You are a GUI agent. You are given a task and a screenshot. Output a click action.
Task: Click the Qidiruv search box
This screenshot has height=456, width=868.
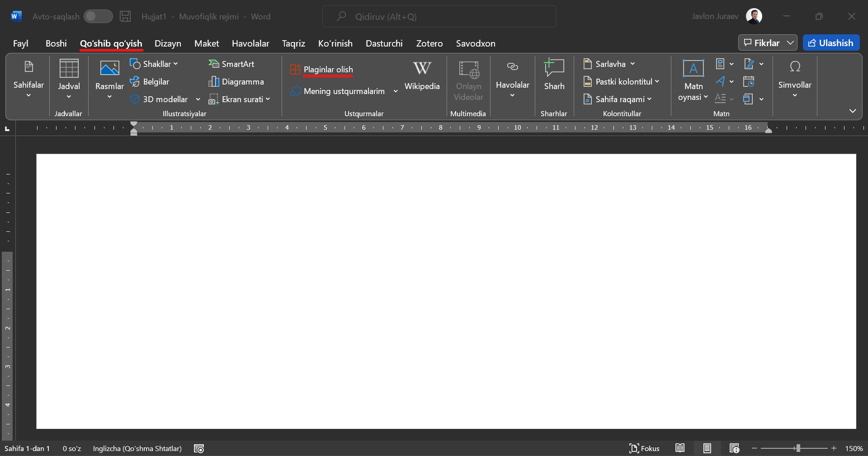439,17
